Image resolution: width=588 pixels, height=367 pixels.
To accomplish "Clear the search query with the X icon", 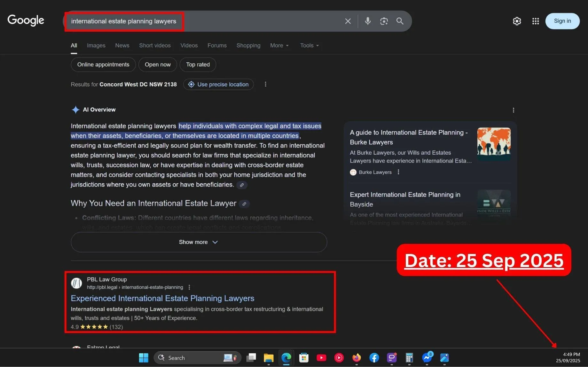I will (x=348, y=21).
